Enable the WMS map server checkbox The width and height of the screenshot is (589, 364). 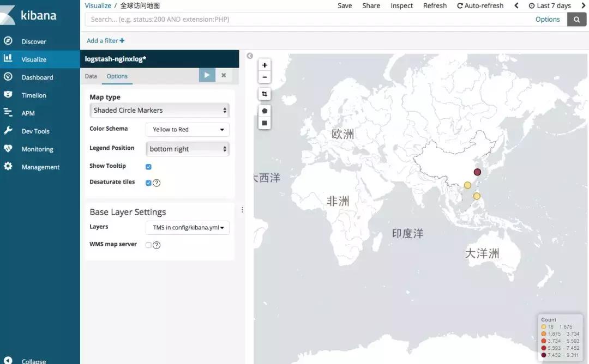[148, 245]
